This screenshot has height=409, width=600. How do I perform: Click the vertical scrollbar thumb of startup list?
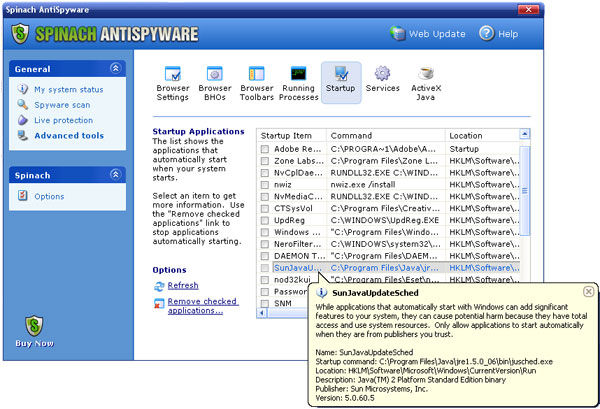[525, 191]
